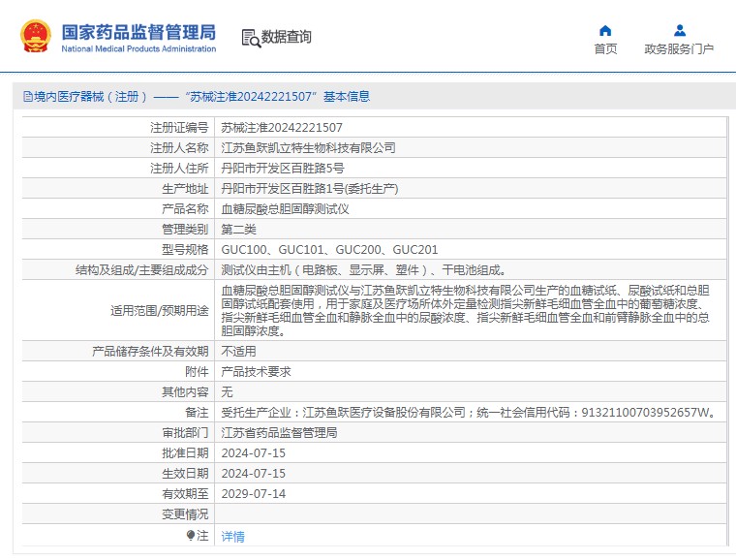This screenshot has width=736, height=560.
Task: Click the registrant name 江苏鱼跃凯立特生物科技有限公司
Action: (x=308, y=148)
